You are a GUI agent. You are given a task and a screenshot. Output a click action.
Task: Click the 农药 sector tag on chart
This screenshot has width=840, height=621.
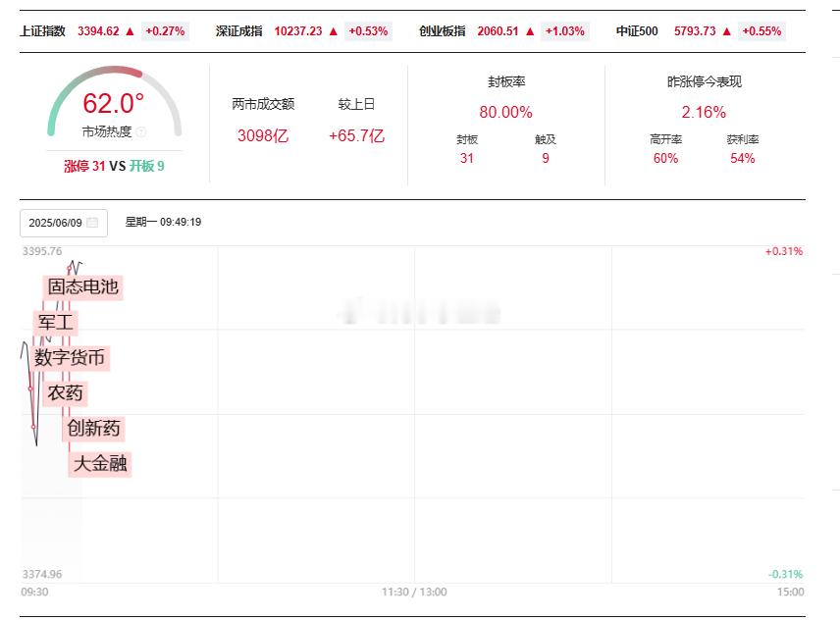65,393
